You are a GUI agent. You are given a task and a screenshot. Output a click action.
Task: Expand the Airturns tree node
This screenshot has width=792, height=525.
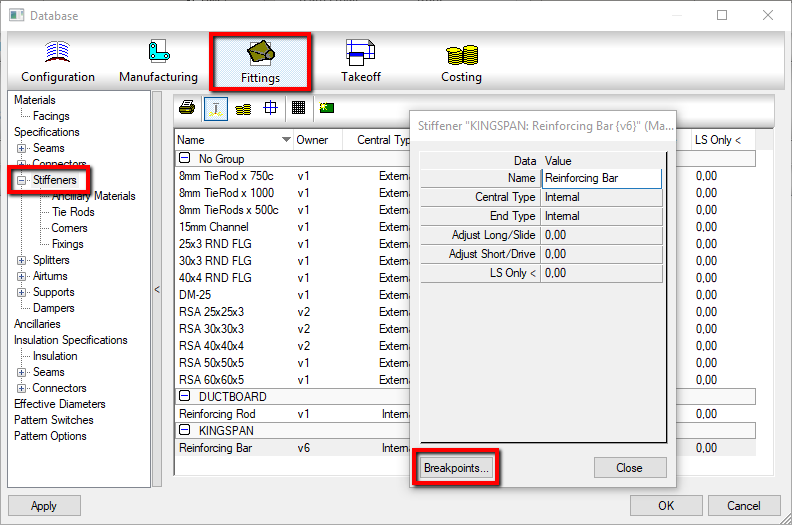click(21, 276)
